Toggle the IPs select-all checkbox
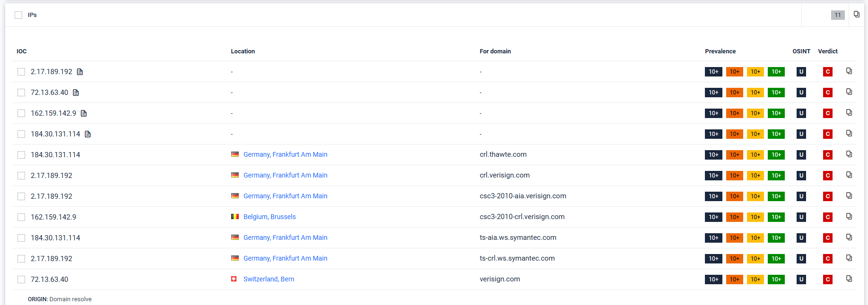 coord(18,15)
